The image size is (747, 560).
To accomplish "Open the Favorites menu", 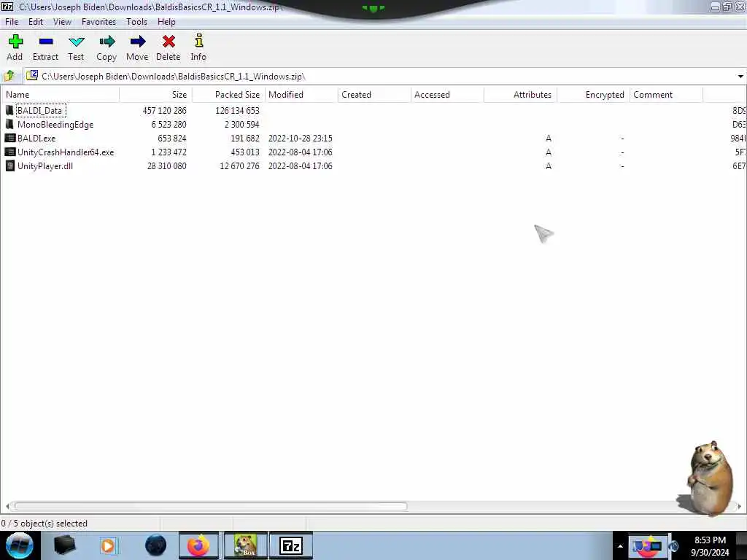I will point(98,22).
